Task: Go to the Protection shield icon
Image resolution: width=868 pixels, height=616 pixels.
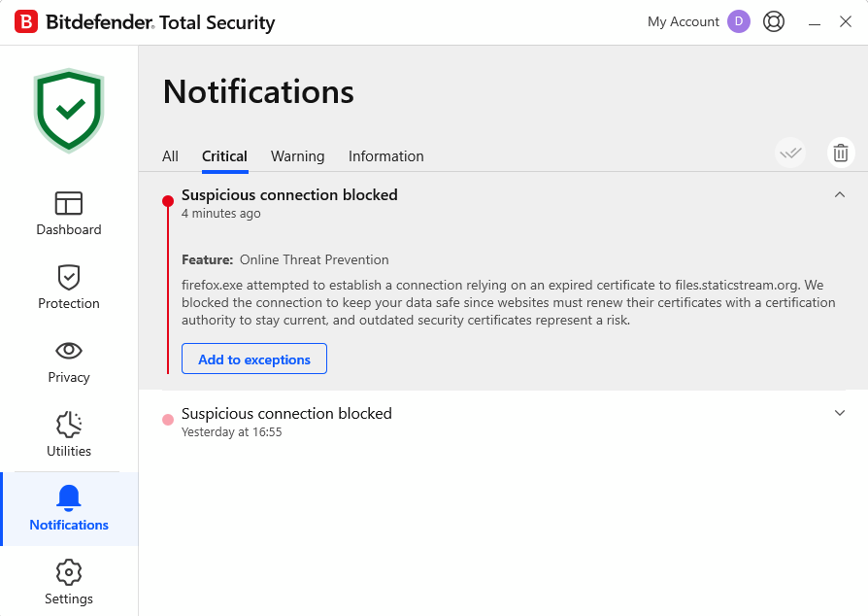Action: coord(68,277)
